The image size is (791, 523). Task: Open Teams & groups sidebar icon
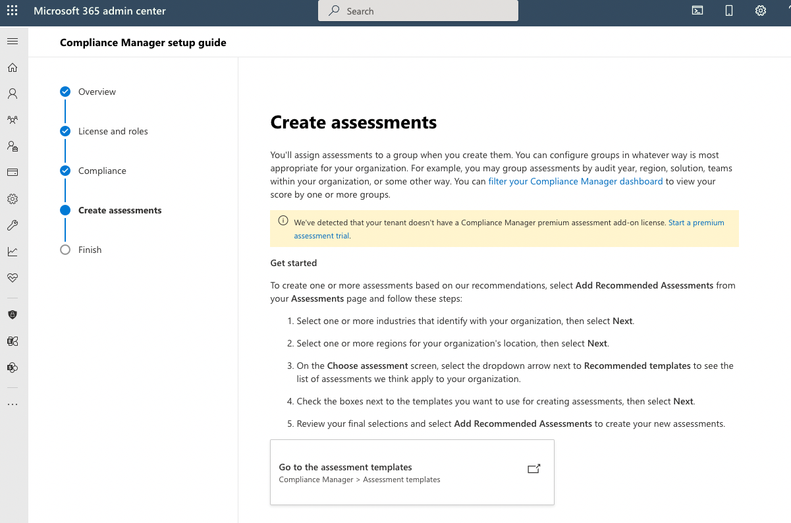click(13, 120)
